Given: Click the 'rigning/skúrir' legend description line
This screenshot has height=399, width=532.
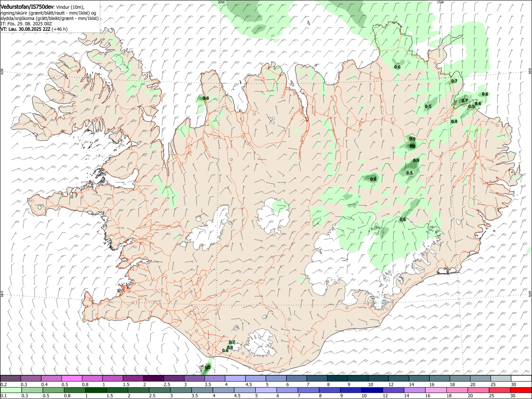Looking at the screenshot, I should (x=48, y=12).
